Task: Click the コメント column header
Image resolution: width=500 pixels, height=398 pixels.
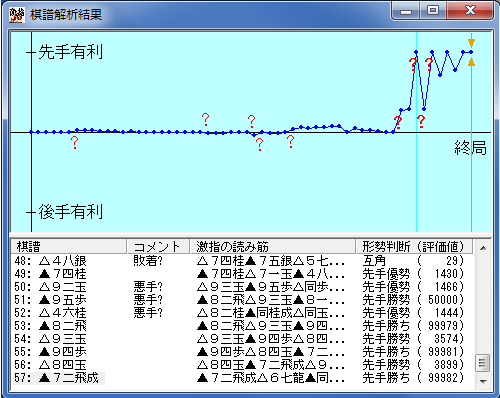Action: [158, 247]
